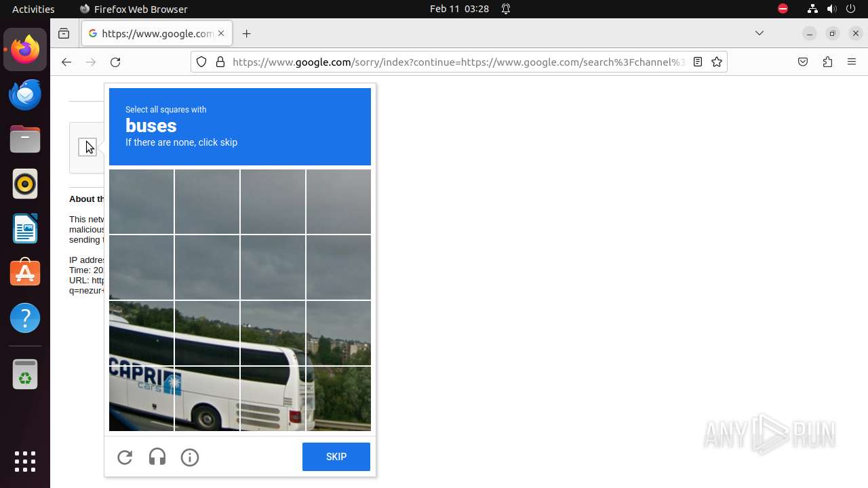Close the Firefox window

(x=856, y=33)
